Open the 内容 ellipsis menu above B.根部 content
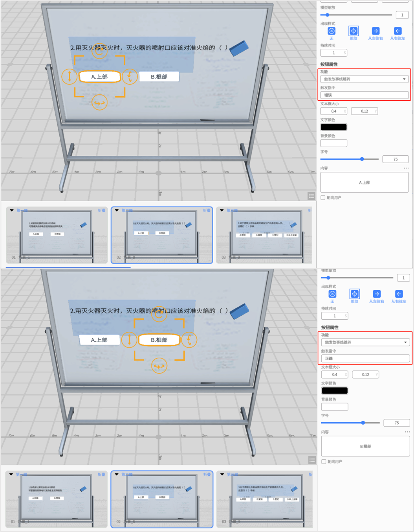This screenshot has width=414, height=532. point(407,432)
